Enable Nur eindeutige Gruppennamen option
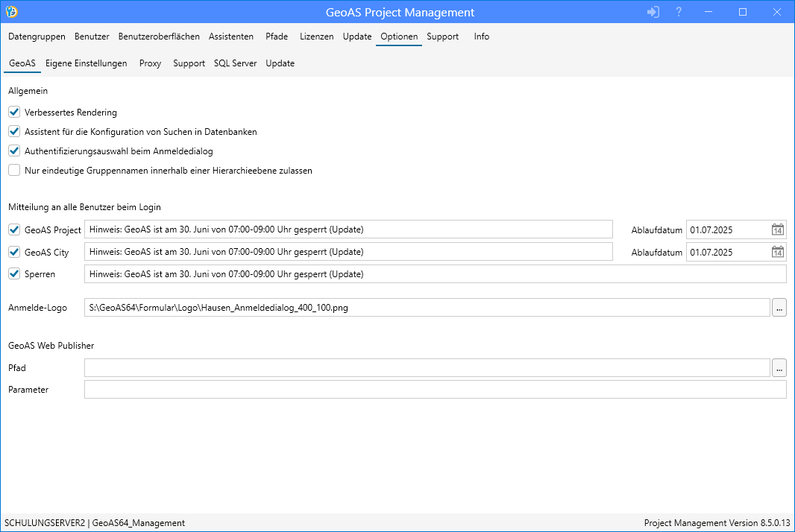 coord(14,170)
